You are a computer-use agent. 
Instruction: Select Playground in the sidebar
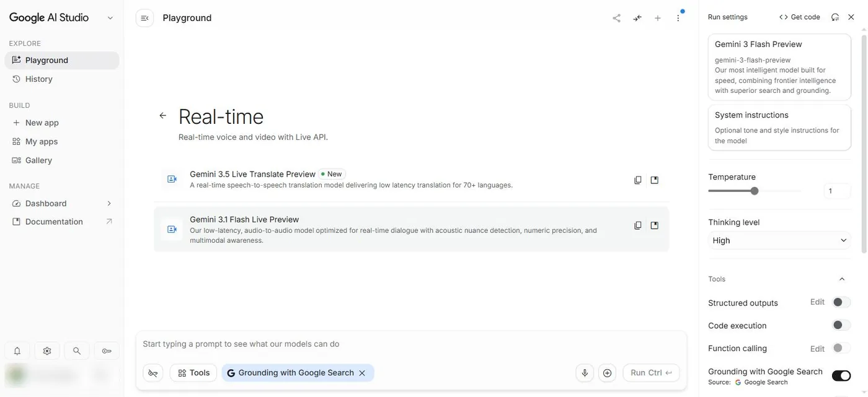point(62,60)
